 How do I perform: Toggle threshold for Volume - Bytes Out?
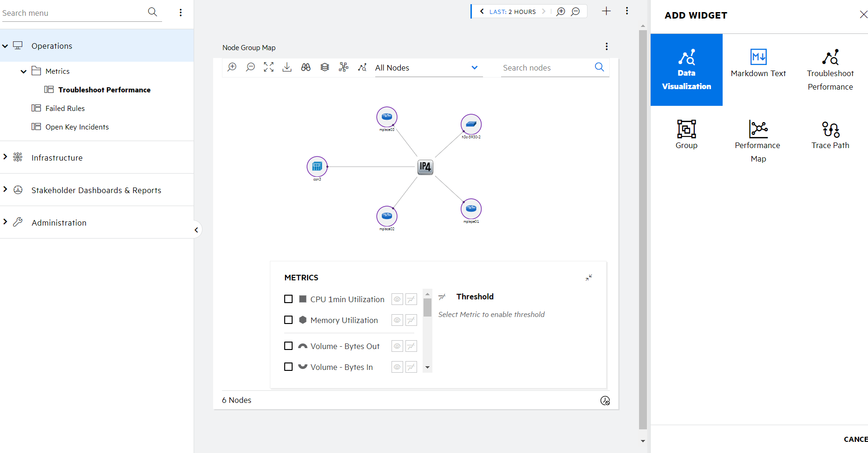point(411,346)
